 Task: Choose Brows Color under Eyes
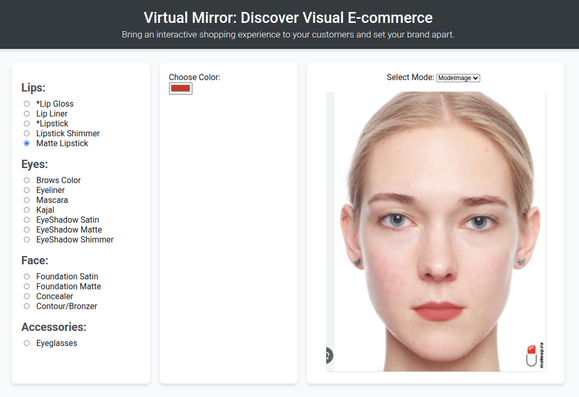coord(27,180)
